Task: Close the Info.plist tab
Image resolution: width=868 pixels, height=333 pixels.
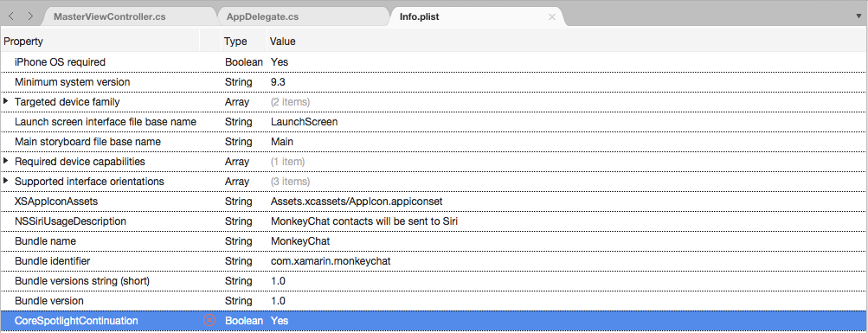Action: coord(551,17)
